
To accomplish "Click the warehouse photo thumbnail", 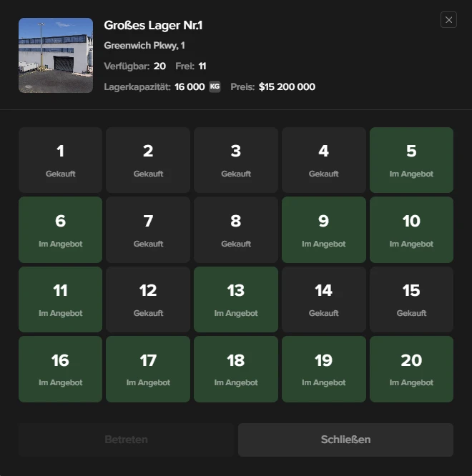I will (56, 56).
